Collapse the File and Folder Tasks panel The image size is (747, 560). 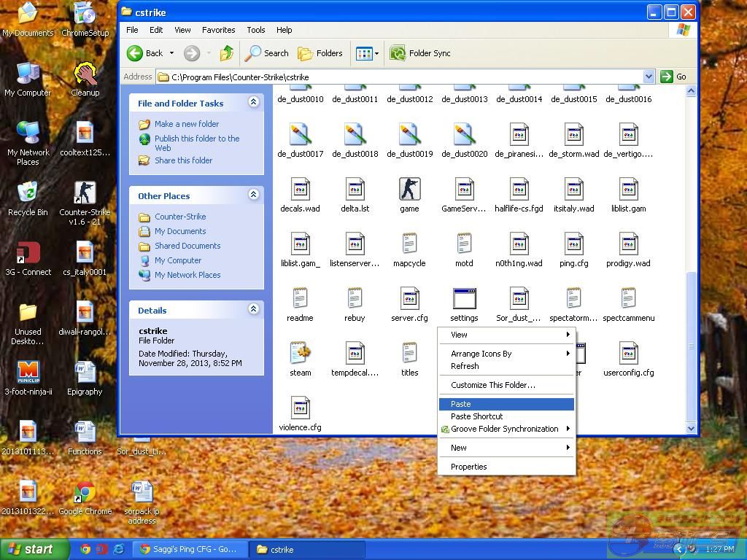pyautogui.click(x=253, y=102)
